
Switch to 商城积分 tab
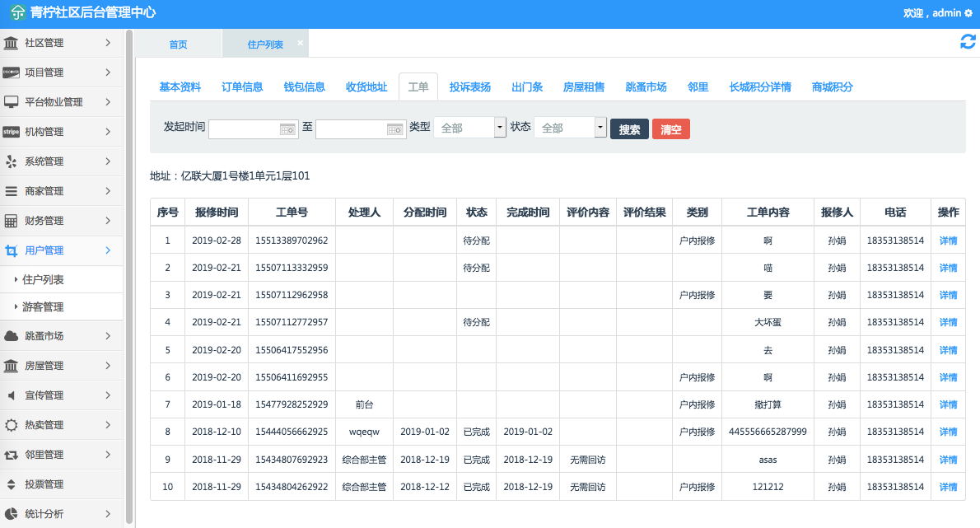click(x=833, y=86)
